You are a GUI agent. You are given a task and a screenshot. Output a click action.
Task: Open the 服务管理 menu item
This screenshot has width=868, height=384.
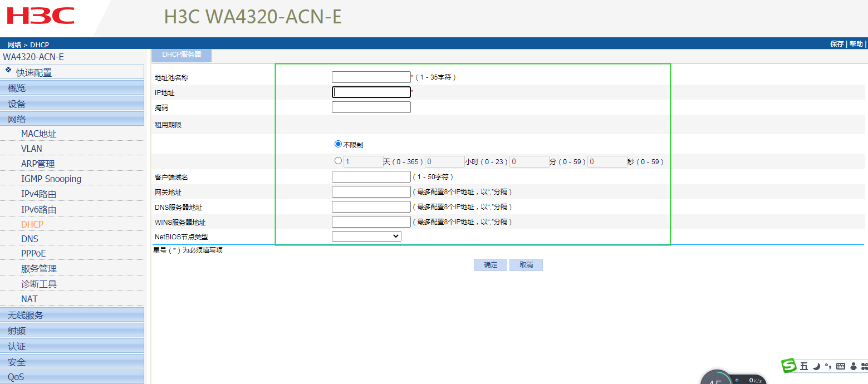(x=39, y=268)
